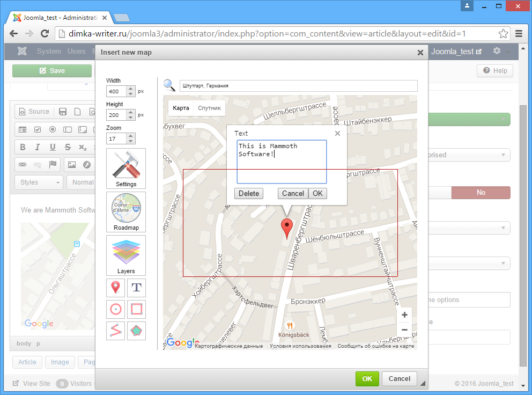Screen dimensions: 532x395
Task: Increase the Zoom level stepper
Action: [131, 136]
